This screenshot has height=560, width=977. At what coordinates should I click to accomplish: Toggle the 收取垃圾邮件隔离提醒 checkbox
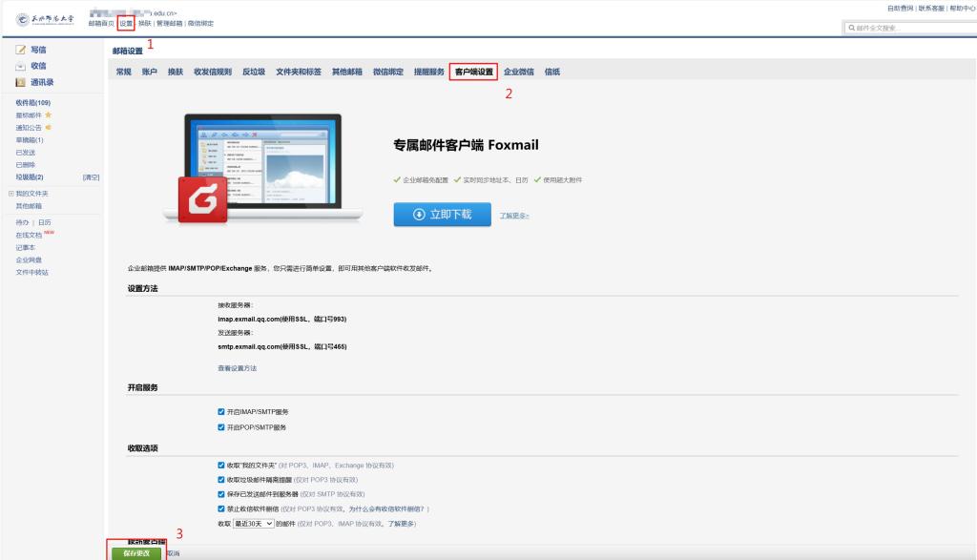(x=221, y=480)
